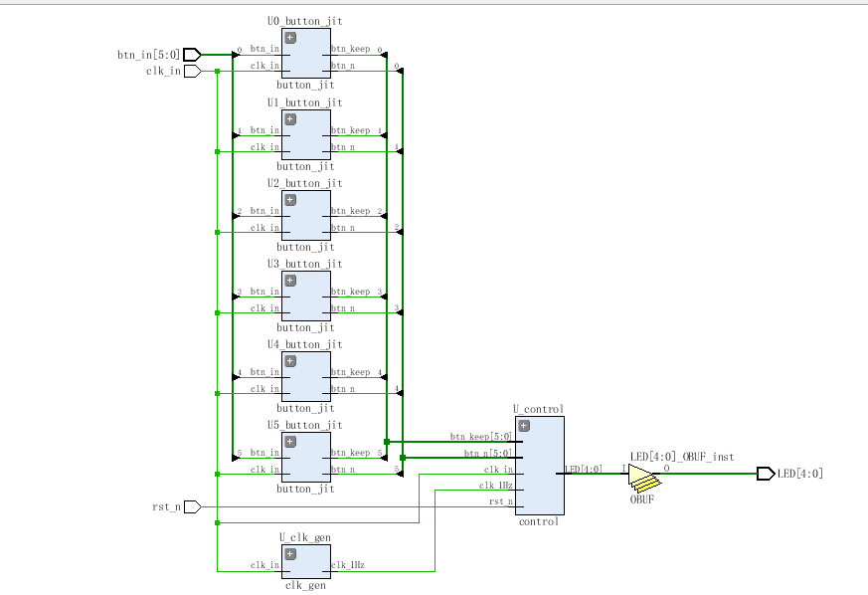The image size is (868, 595).
Task: Click the clk_in pin on U_control
Action: tap(498, 470)
